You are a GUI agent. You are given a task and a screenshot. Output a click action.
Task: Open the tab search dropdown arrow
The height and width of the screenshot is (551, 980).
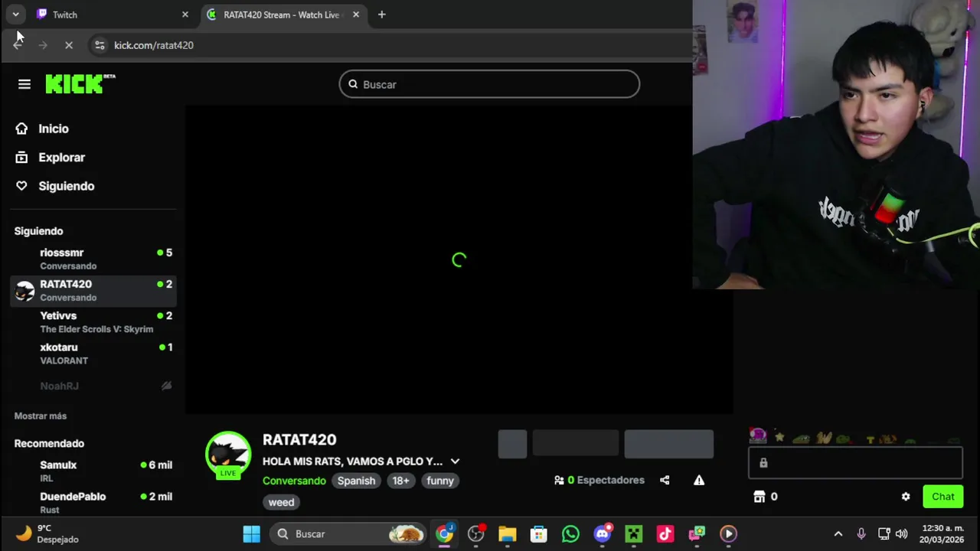tap(15, 15)
